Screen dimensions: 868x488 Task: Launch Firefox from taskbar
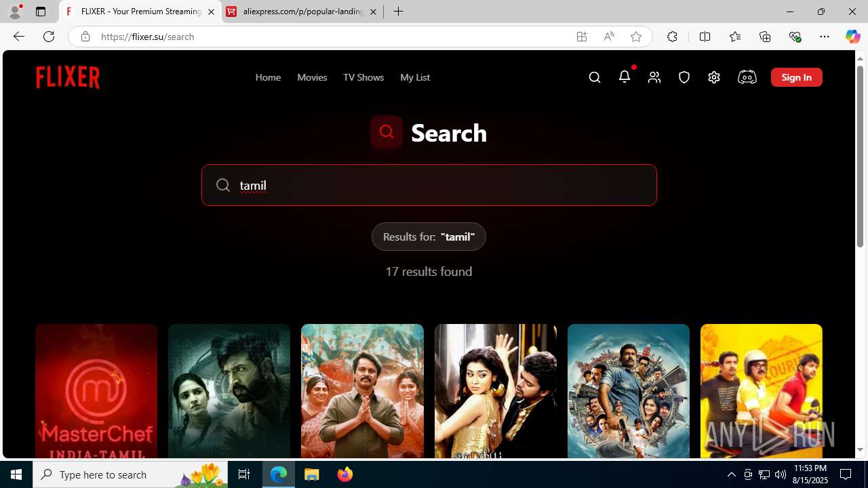pos(344,474)
